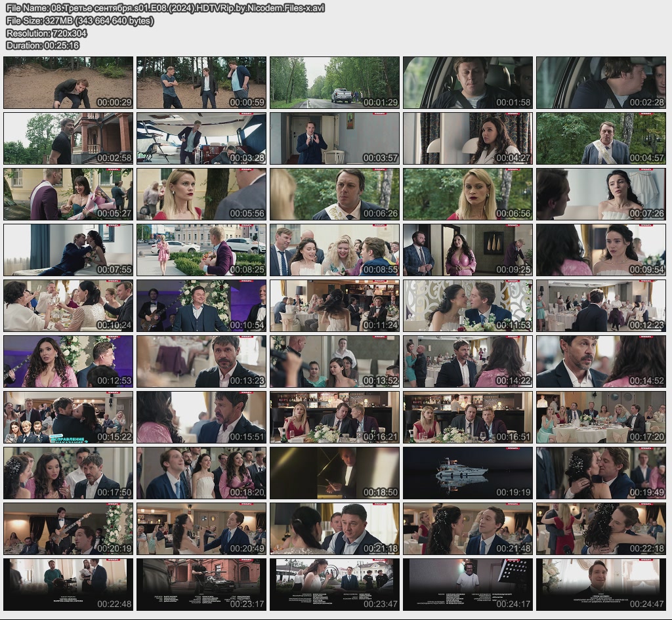Image resolution: width=672 pixels, height=620 pixels.
Task: Open the frame stamped 00:07:55
Action: pos(68,250)
